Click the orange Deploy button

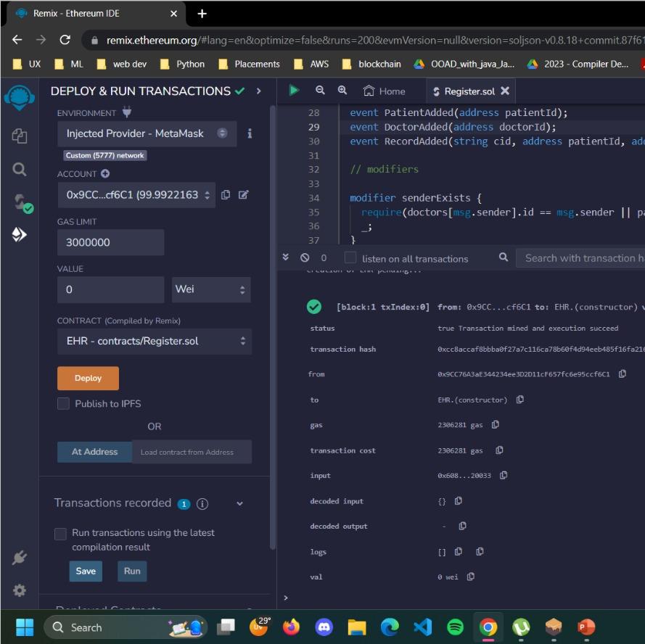point(88,378)
